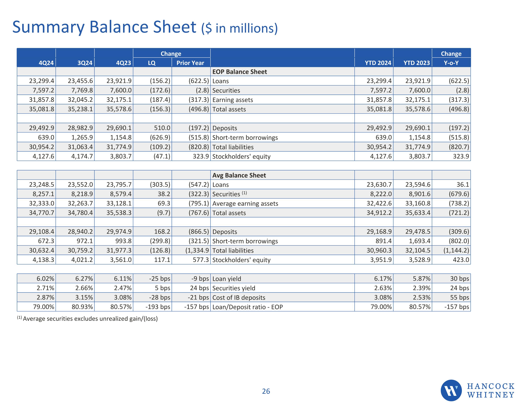Click the page number 26

coord(266,391)
